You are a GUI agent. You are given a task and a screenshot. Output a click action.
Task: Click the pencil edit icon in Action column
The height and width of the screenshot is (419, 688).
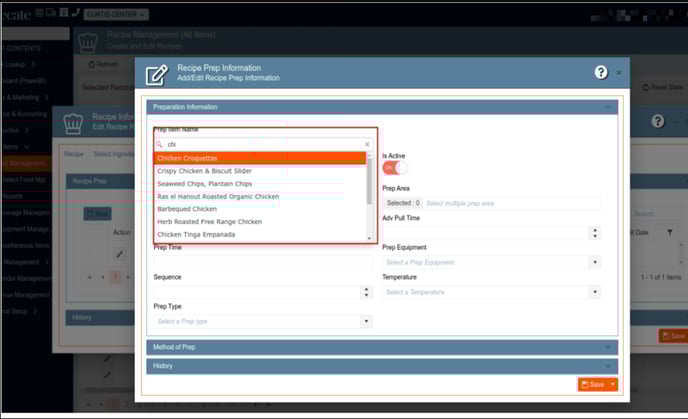point(120,253)
